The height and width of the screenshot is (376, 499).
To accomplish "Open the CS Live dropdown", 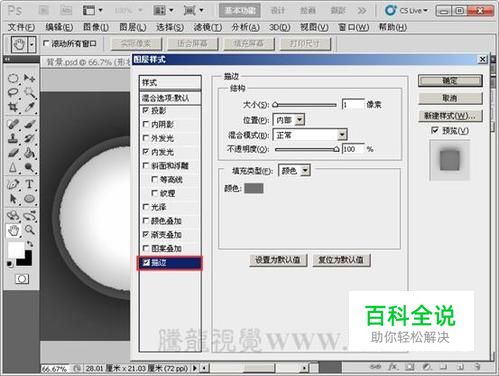I will point(406,11).
